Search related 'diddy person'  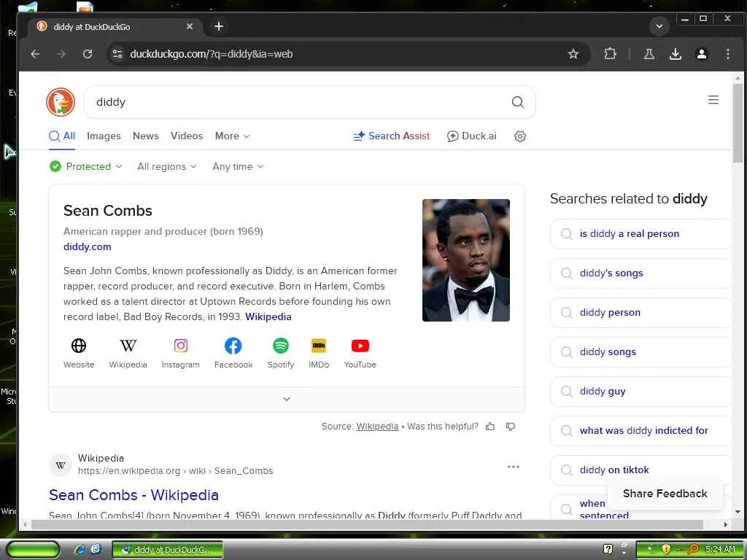coord(640,312)
